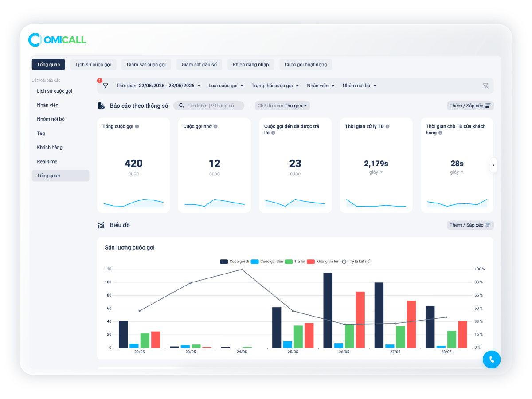The image size is (532, 399).
Task: Open the top Lịch sử cuộc gọi tab
Action: (x=94, y=65)
